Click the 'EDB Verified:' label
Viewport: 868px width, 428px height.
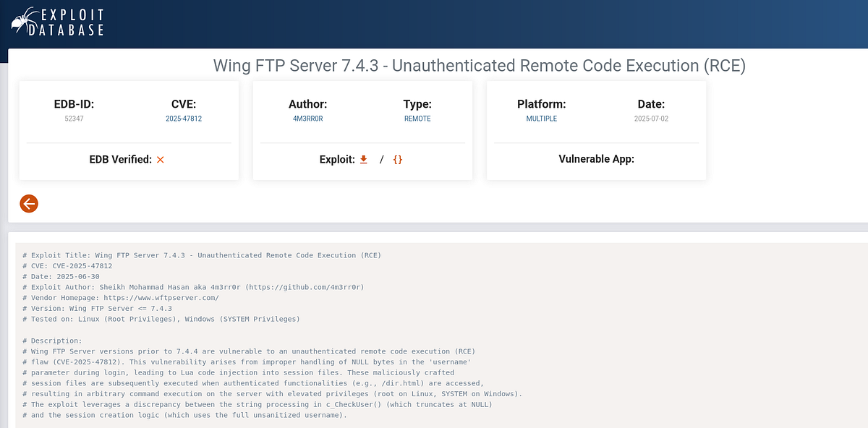(121, 159)
